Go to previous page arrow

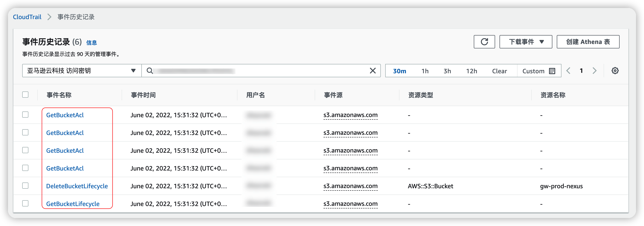click(x=568, y=71)
